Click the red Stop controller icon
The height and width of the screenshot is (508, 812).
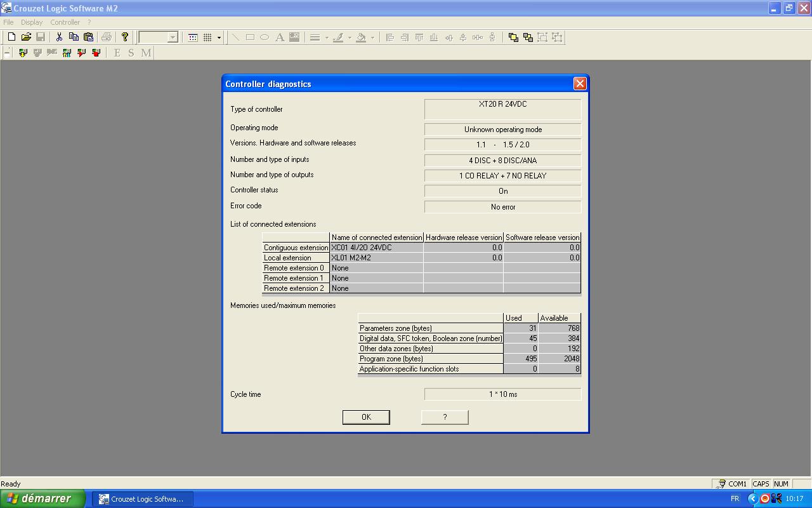96,53
